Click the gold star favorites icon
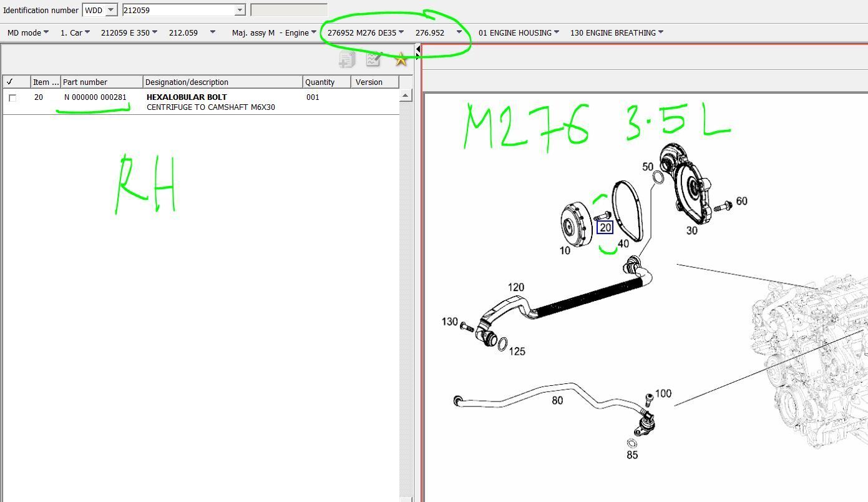 coord(401,59)
